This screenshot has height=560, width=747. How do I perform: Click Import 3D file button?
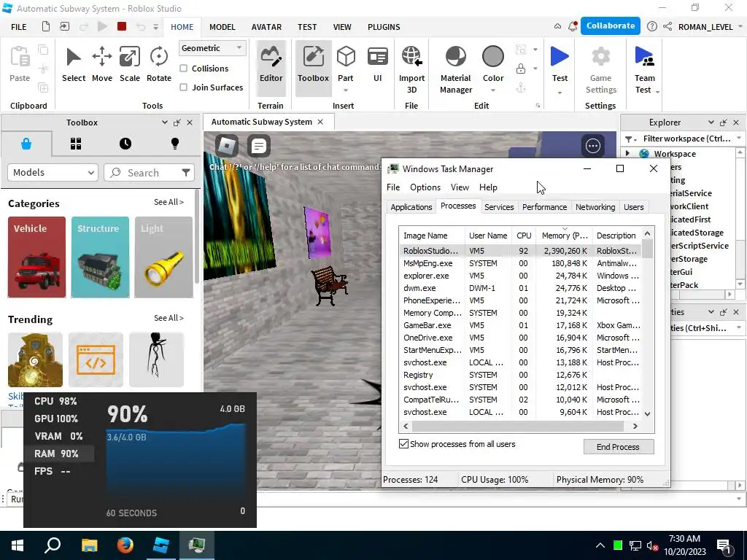click(x=411, y=69)
